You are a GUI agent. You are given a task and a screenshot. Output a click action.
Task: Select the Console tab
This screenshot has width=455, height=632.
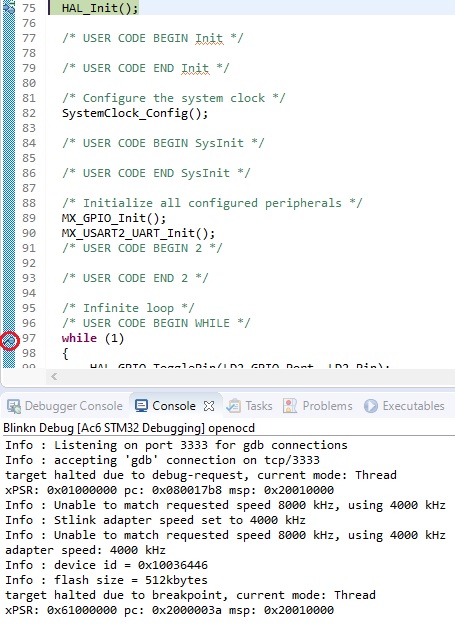tap(165, 406)
